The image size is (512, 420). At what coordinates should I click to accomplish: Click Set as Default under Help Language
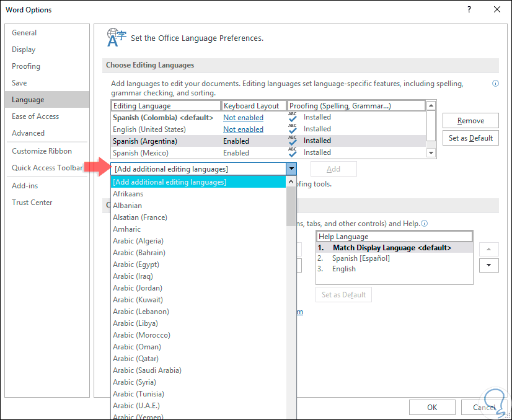(x=343, y=295)
